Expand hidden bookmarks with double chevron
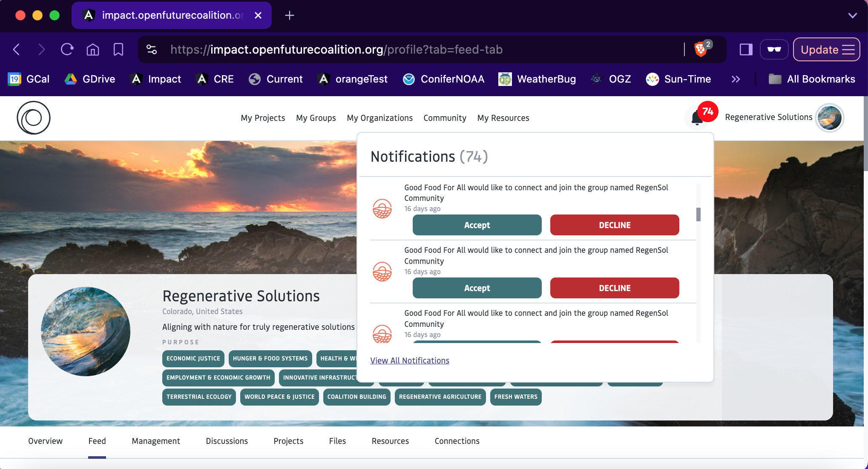This screenshot has height=469, width=868. click(x=736, y=79)
